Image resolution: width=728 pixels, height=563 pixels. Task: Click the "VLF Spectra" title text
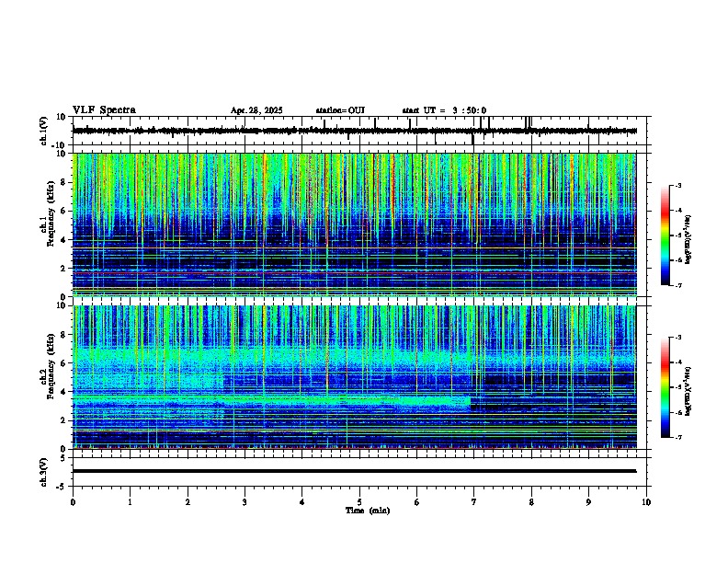[104, 110]
